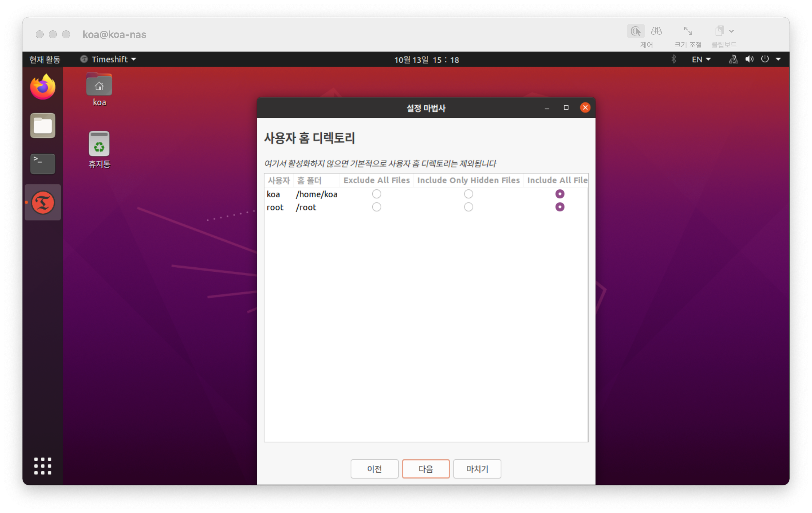Open Firefox from the dock
Screen dimensions: 812x513
point(43,87)
